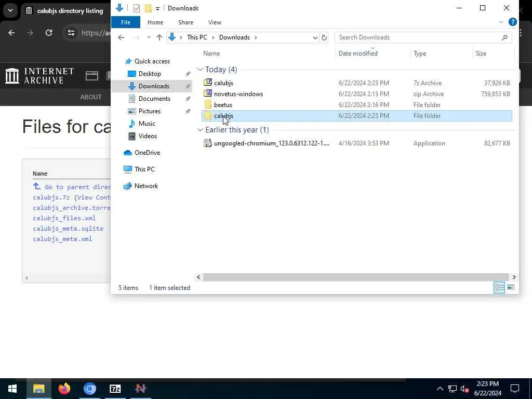Select Quick access in navigation pane

[x=152, y=61]
